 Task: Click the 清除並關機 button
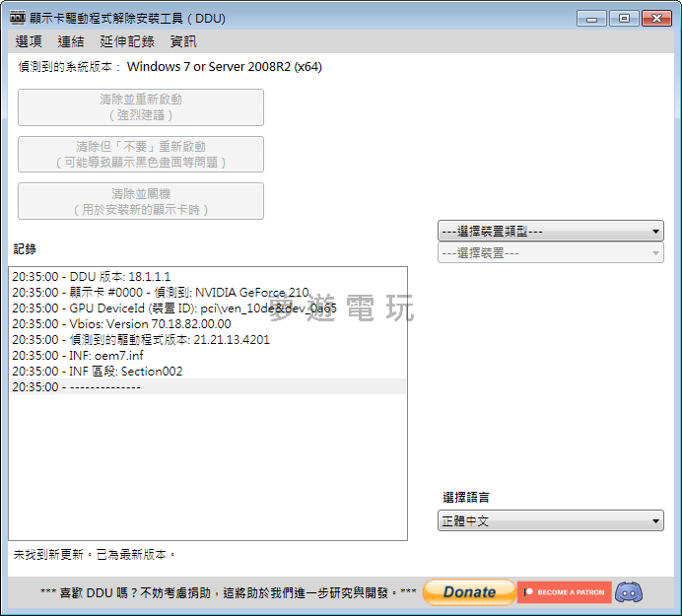click(141, 201)
